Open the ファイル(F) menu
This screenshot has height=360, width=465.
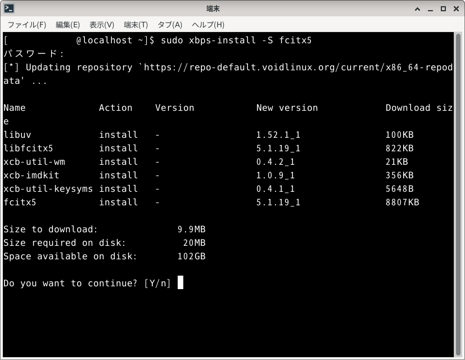pos(27,25)
